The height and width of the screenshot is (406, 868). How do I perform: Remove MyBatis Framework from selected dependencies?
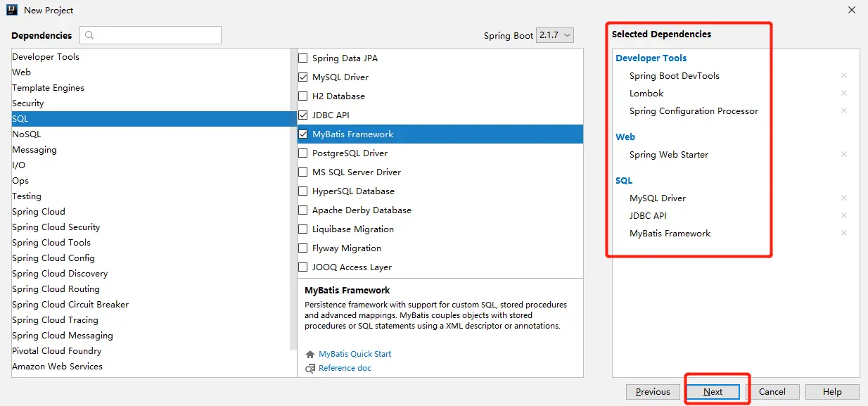(844, 233)
